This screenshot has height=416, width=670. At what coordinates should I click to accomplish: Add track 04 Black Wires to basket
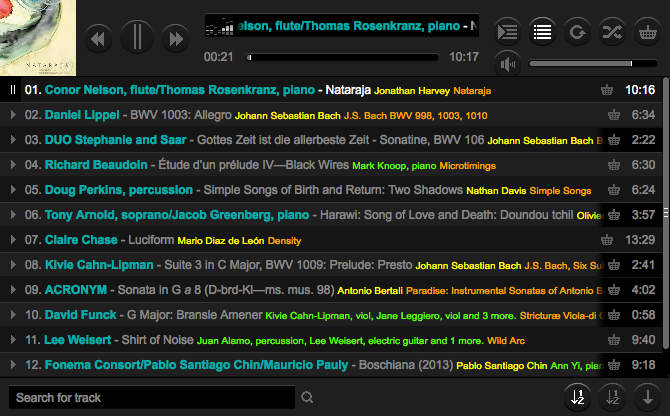(x=614, y=164)
